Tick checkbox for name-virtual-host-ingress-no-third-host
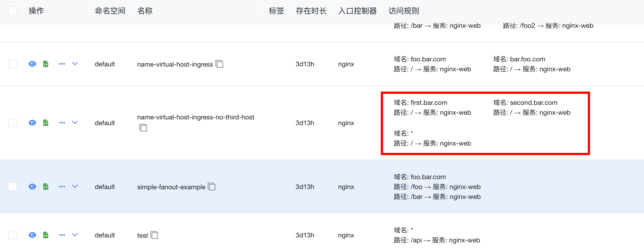This screenshot has height=252, width=644. point(13,123)
